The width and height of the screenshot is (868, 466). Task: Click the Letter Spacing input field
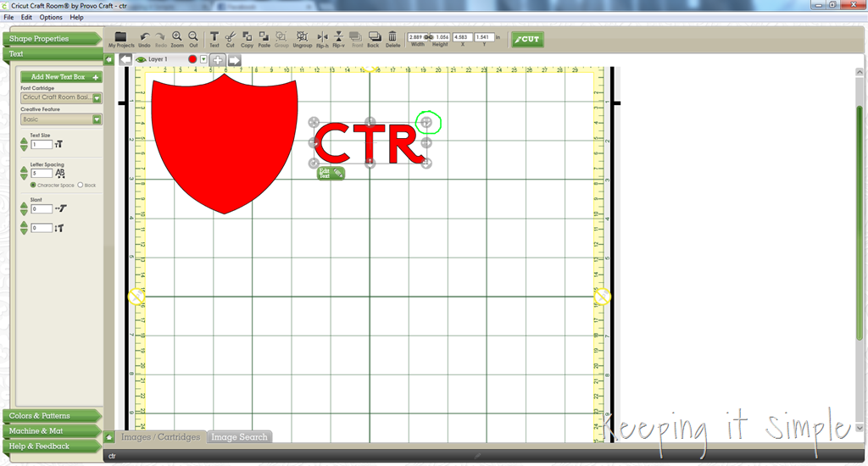coord(42,173)
